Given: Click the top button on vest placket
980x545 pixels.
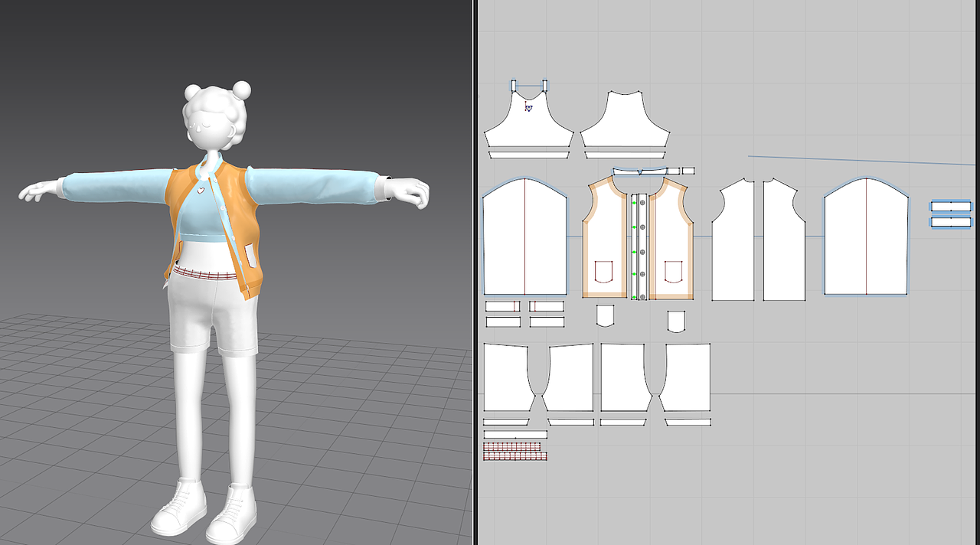Looking at the screenshot, I should 642,204.
